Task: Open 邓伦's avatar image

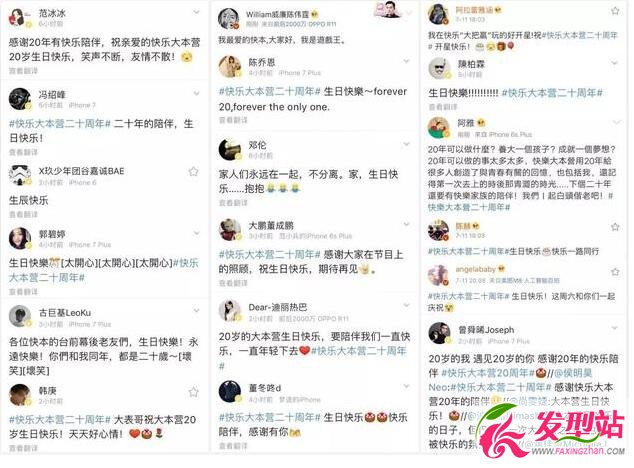Action: click(230, 149)
